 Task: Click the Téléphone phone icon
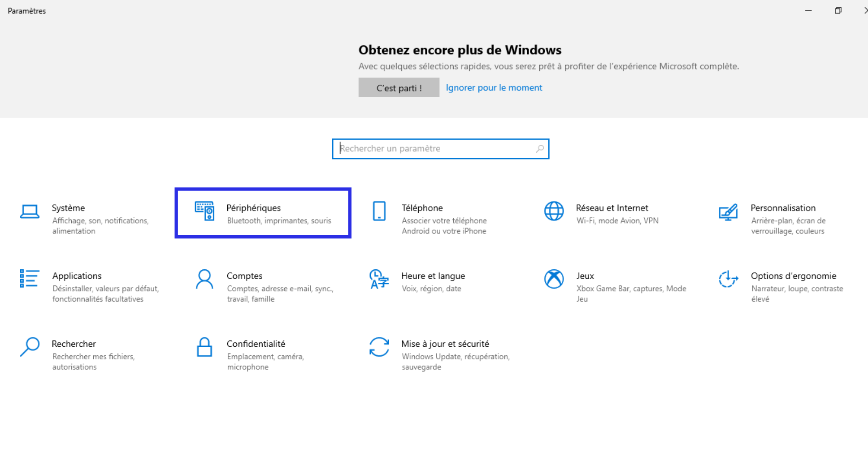[379, 211]
